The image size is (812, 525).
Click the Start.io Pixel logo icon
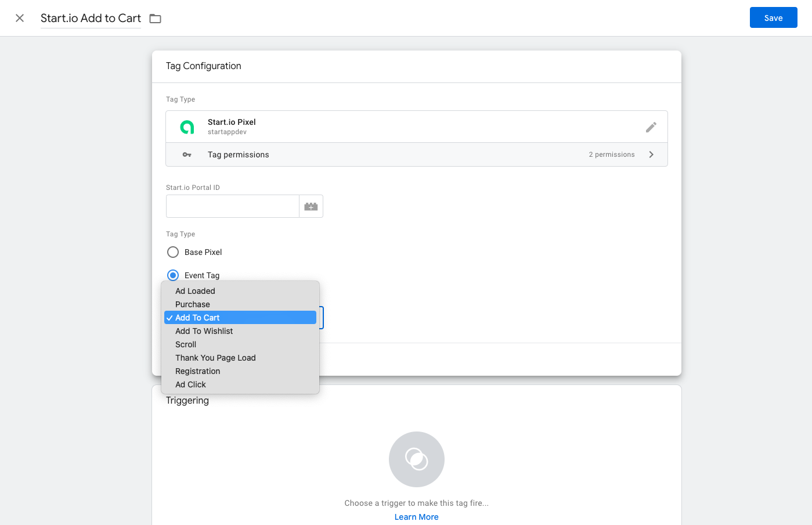pyautogui.click(x=187, y=127)
